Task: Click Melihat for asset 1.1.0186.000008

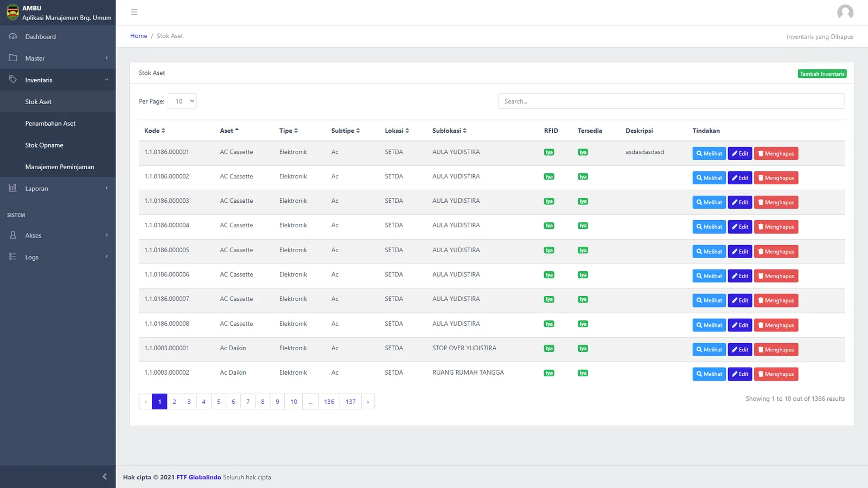Action: tap(709, 325)
